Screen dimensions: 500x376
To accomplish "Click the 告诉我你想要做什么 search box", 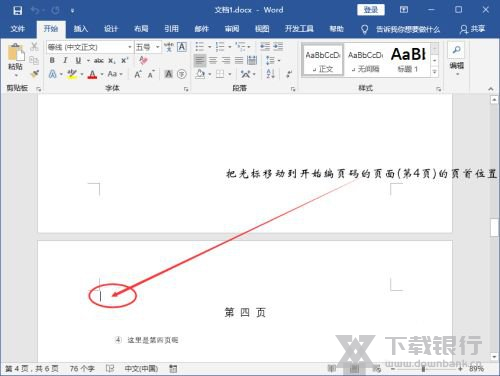I will tap(401, 29).
